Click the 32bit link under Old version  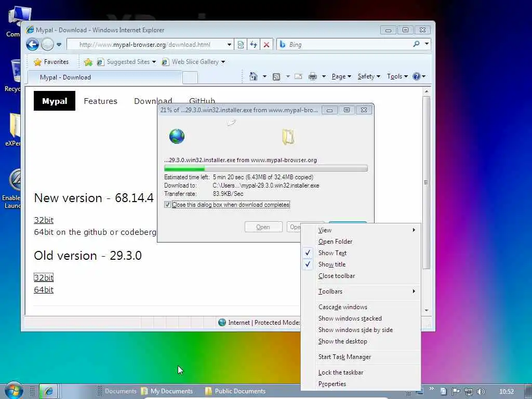[x=44, y=277]
